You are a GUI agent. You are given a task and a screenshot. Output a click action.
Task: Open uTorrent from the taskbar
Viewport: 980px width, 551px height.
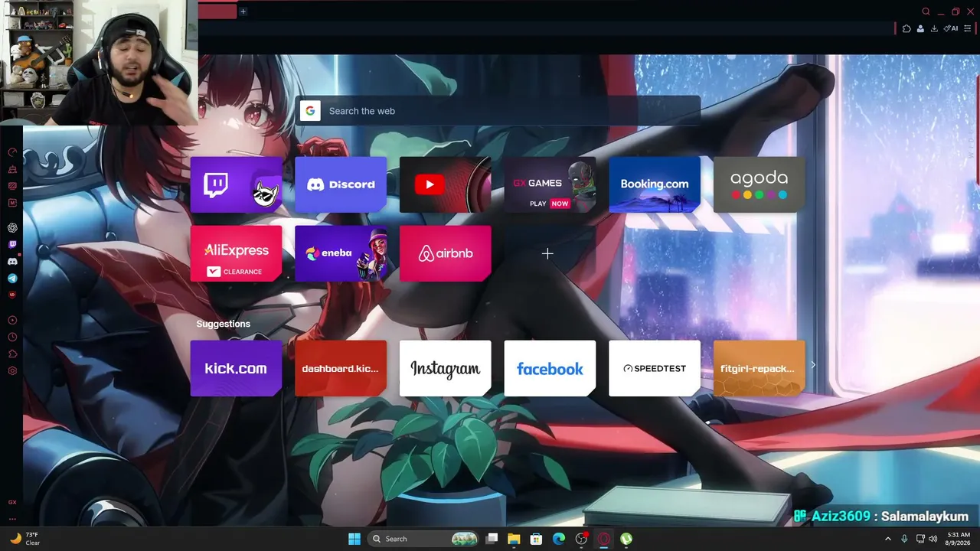point(626,539)
